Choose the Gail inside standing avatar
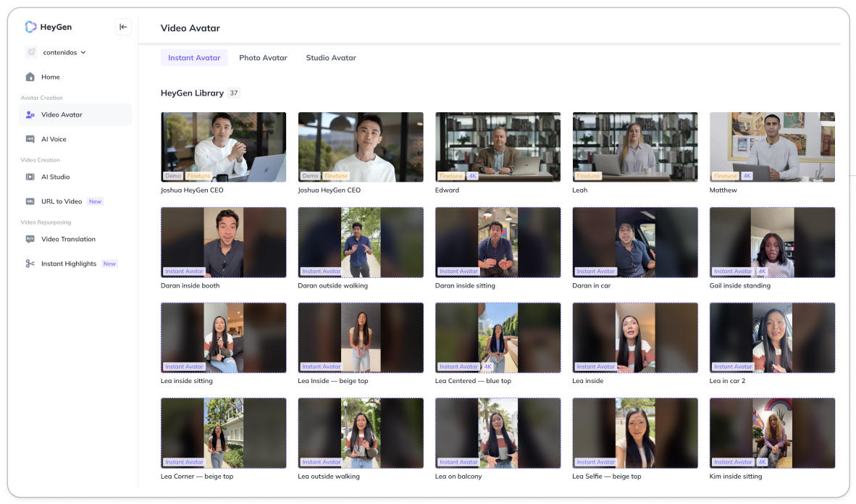Screen dimensions: 856x504 (772, 242)
